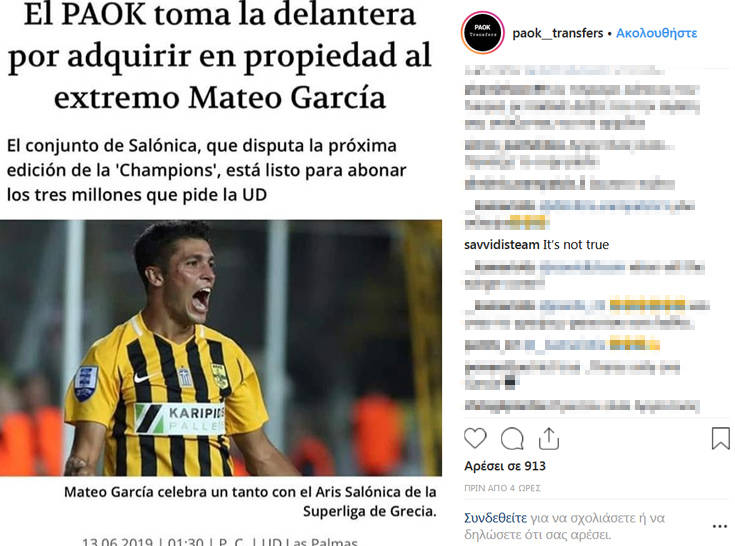Click the paok__transfers username
The height and width of the screenshot is (546, 735).
click(x=558, y=33)
